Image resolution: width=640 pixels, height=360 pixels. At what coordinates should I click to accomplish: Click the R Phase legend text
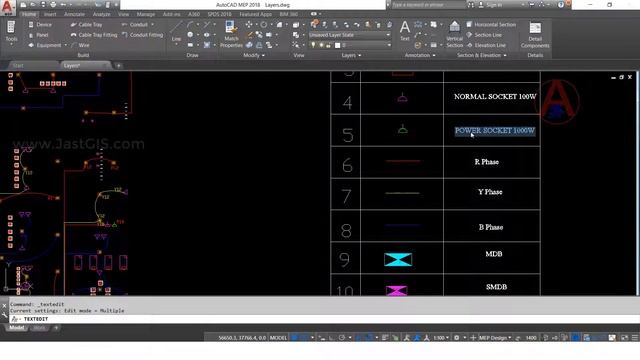(487, 162)
